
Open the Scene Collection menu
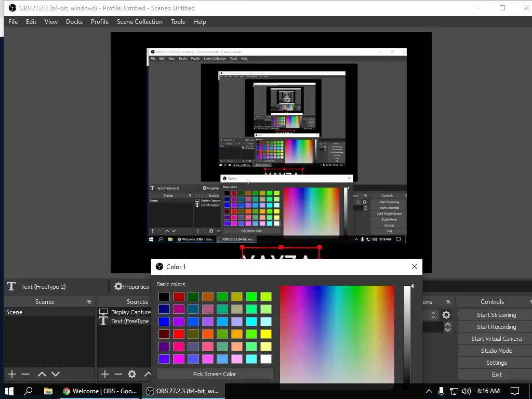click(x=139, y=22)
